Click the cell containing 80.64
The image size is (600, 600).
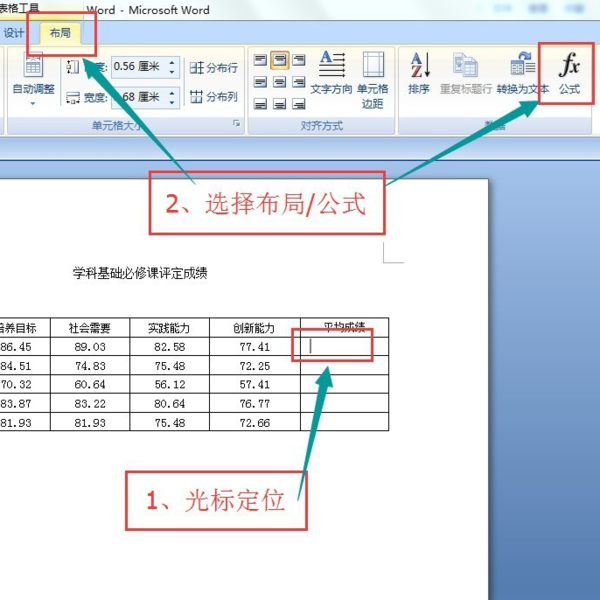170,403
